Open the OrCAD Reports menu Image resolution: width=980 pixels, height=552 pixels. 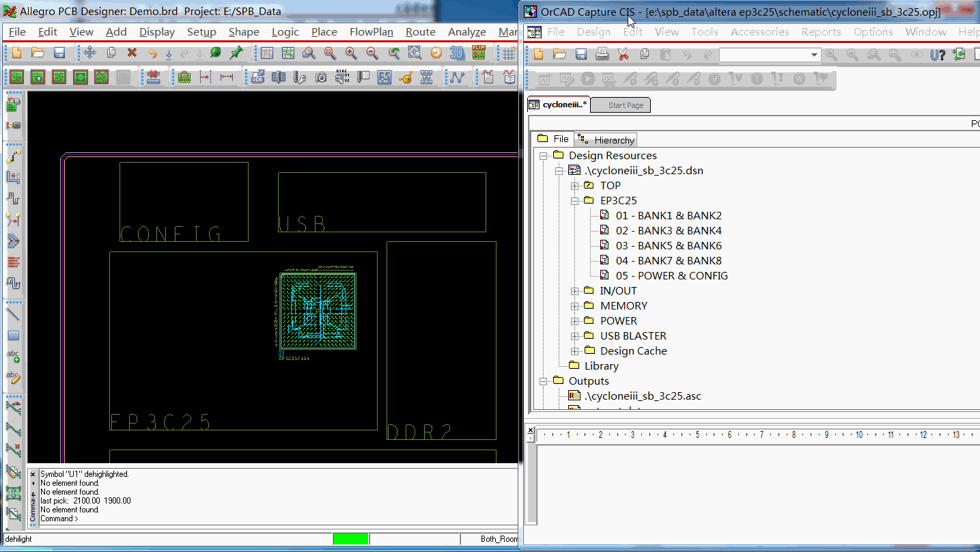[x=821, y=31]
